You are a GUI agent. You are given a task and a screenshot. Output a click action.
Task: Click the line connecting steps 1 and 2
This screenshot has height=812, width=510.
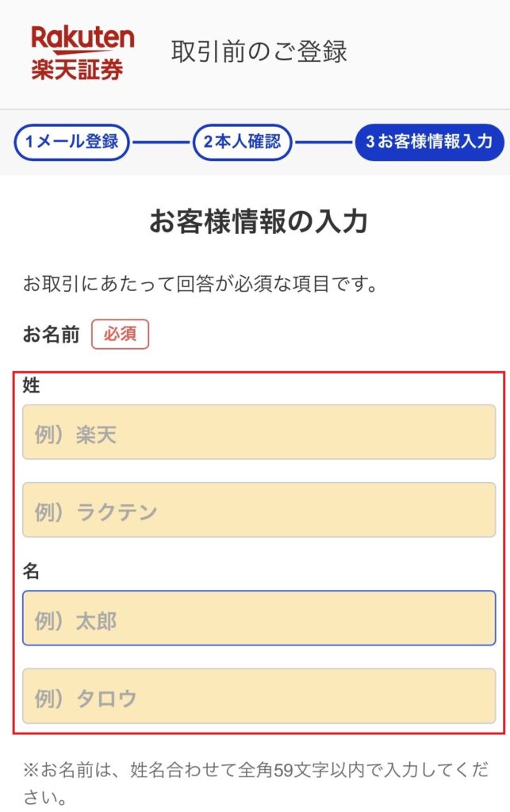coord(161,144)
